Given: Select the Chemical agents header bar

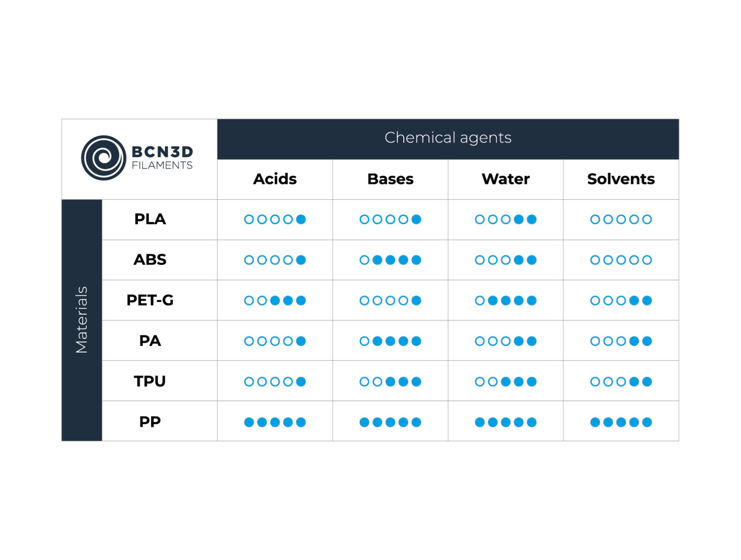Looking at the screenshot, I should pyautogui.click(x=448, y=139).
